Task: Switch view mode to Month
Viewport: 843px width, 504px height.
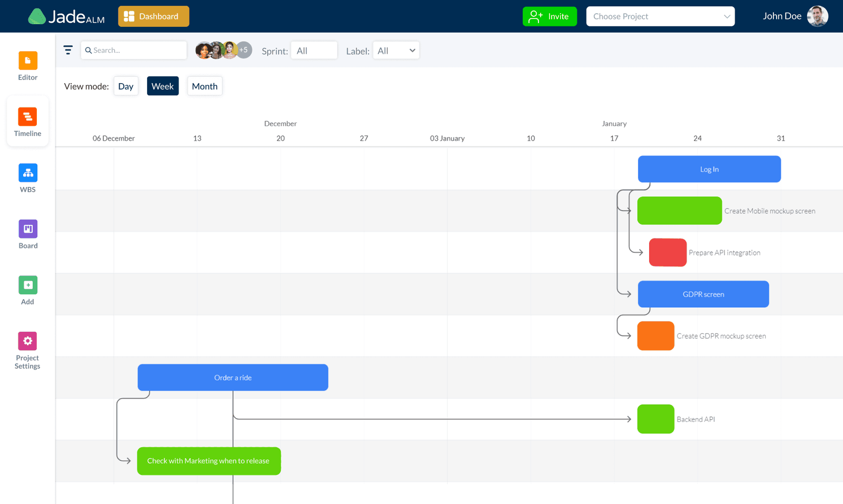Action: pyautogui.click(x=204, y=86)
